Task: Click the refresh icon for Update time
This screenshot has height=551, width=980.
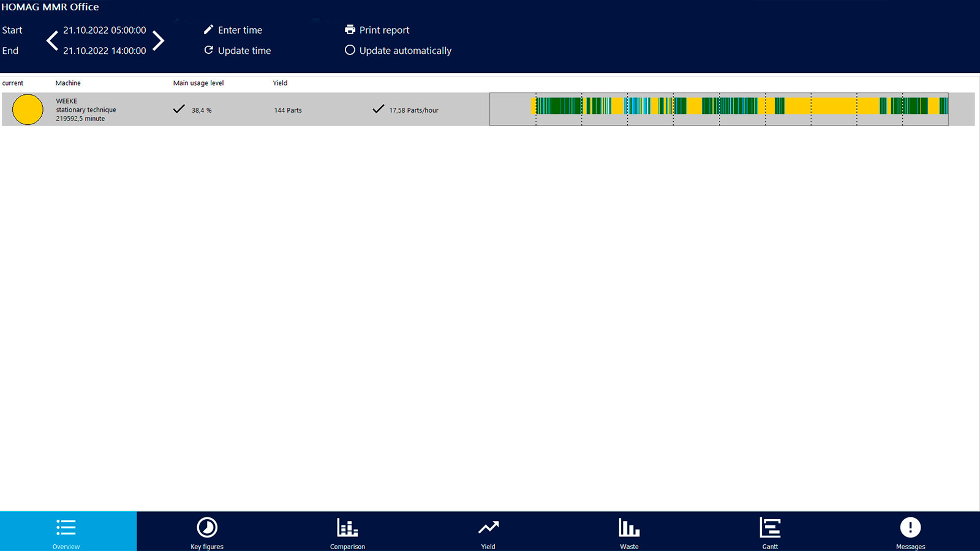Action: click(209, 50)
